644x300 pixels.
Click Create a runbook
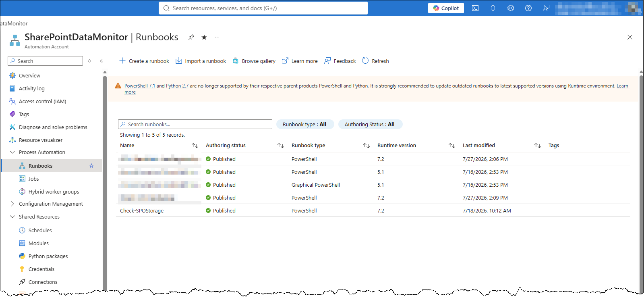[x=144, y=61]
